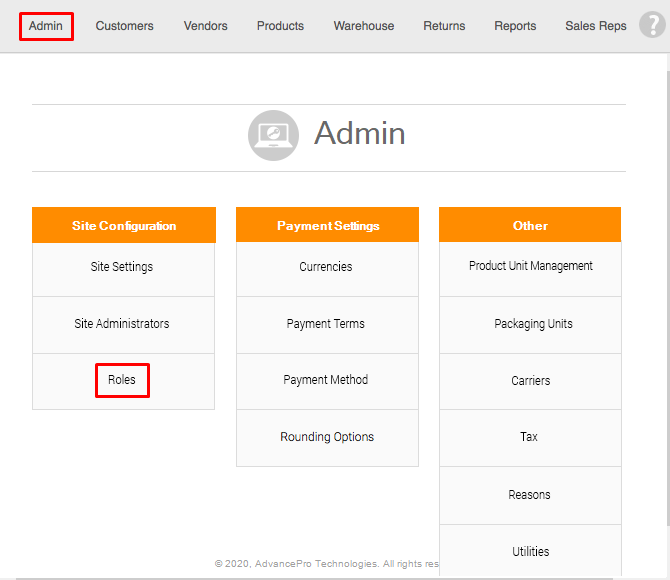Click the help question mark icon
This screenshot has height=580, width=670.
tap(652, 25)
